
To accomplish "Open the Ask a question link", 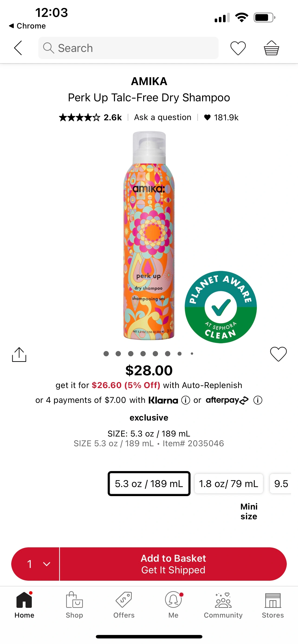I will tap(163, 117).
